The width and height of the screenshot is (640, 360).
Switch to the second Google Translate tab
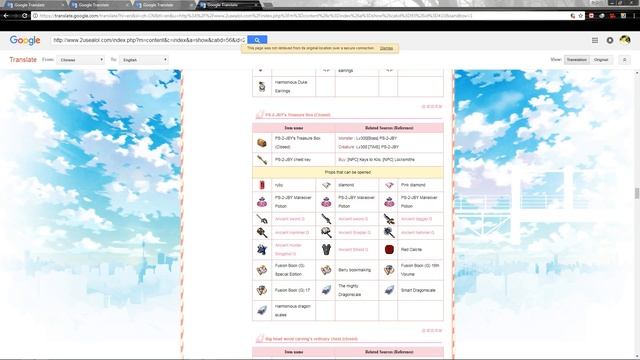pyautogui.click(x=99, y=5)
